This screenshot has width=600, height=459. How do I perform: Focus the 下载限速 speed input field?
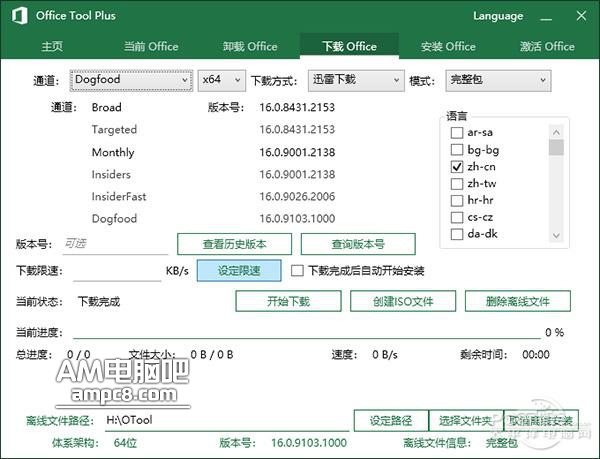pos(117,271)
